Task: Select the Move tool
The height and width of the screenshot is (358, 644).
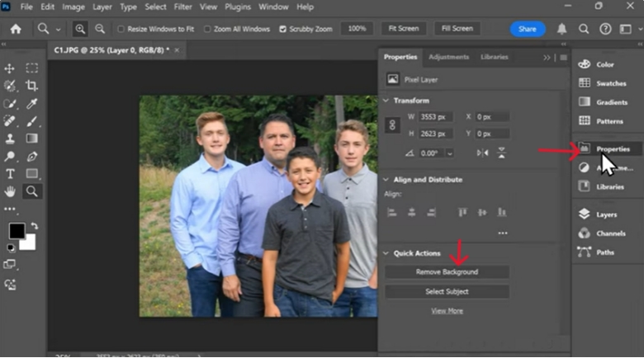Action: [11, 68]
